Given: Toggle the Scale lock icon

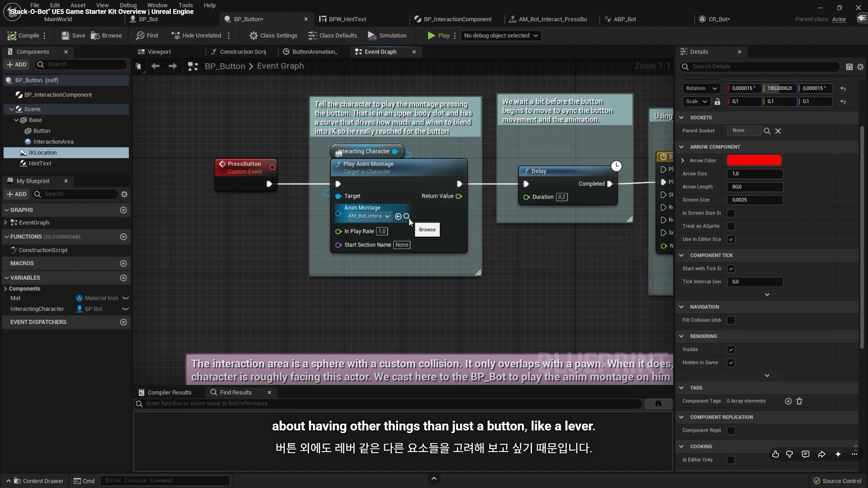Looking at the screenshot, I should pos(717,101).
